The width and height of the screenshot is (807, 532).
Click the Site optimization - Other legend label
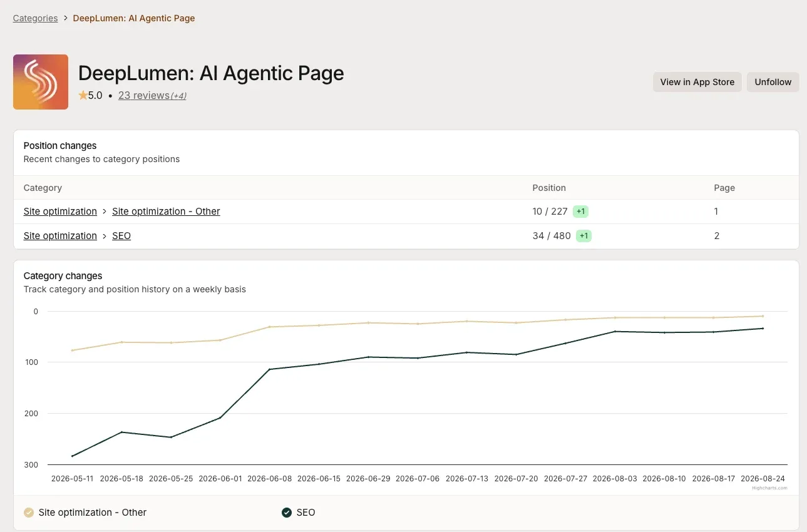[x=93, y=513]
